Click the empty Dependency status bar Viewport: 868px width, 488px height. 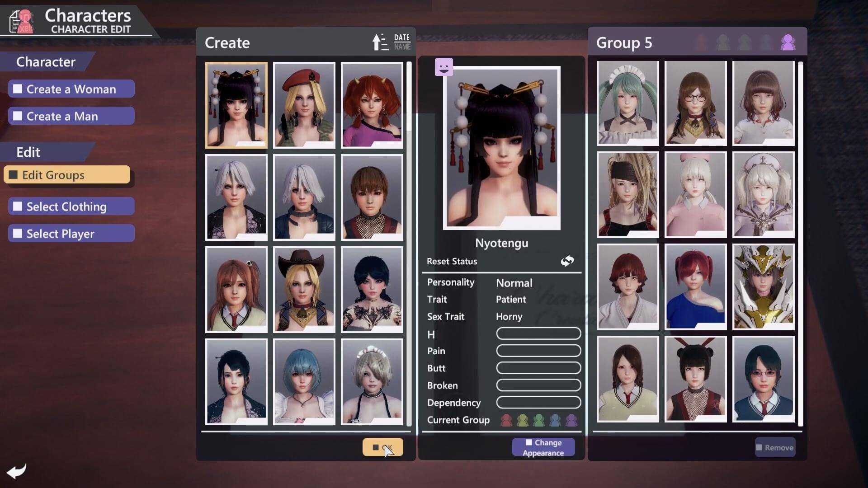click(538, 402)
